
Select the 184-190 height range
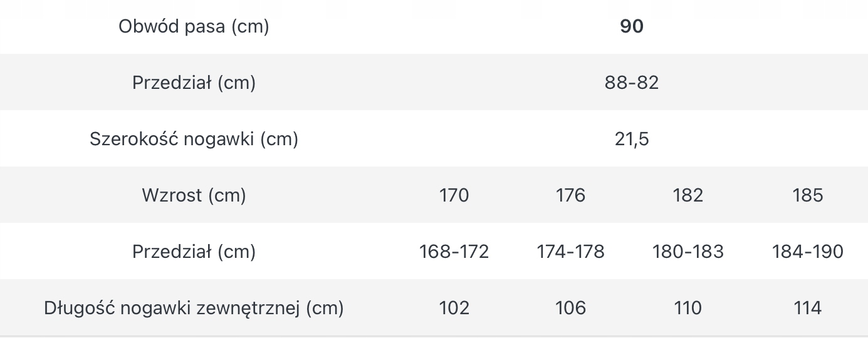coord(807,252)
